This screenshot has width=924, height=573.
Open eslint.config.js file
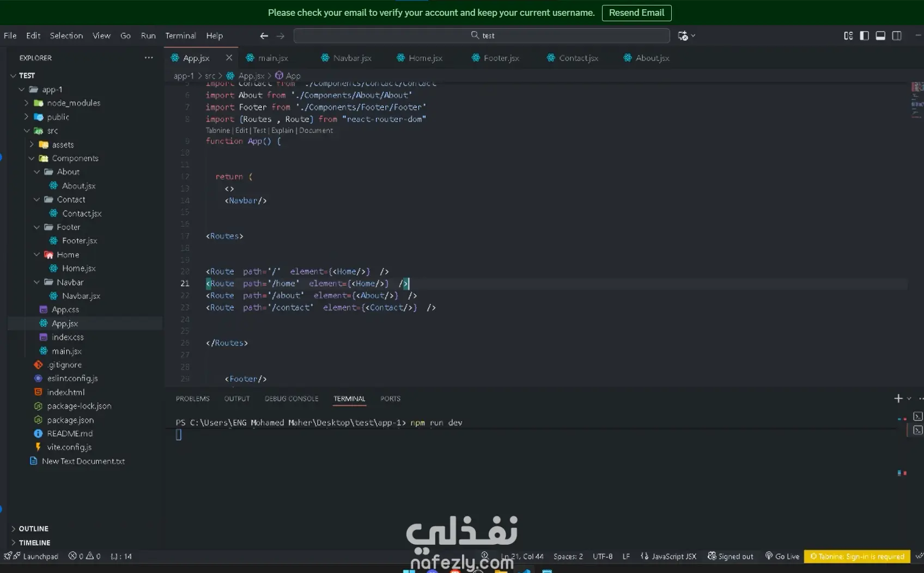pyautogui.click(x=72, y=379)
